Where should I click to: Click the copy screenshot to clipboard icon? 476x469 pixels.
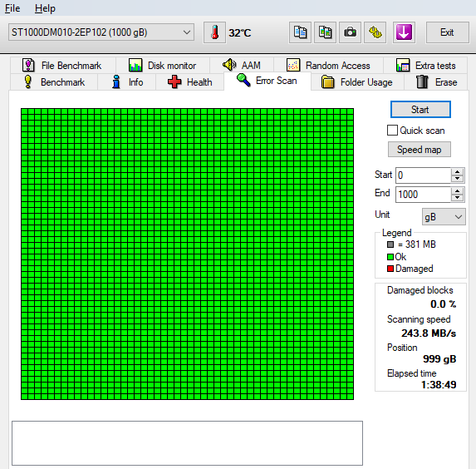pyautogui.click(x=325, y=32)
